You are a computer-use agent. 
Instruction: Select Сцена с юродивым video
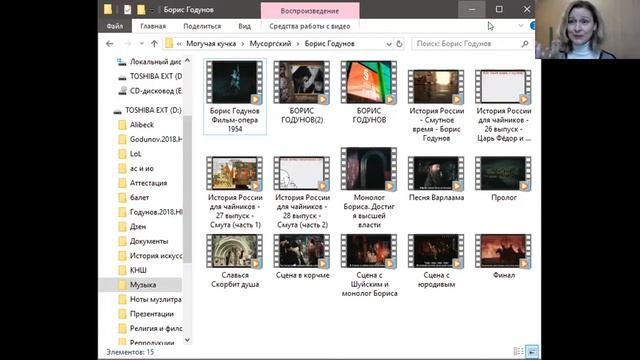(x=436, y=261)
